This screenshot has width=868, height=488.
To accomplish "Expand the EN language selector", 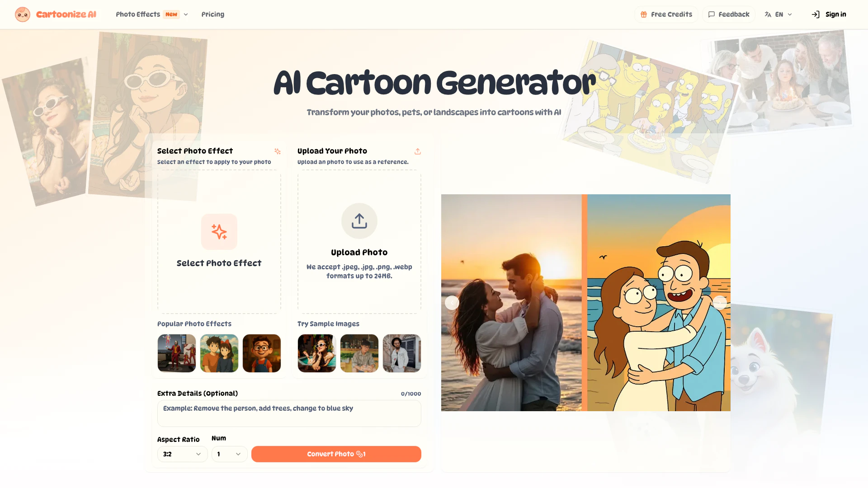I will 778,14.
